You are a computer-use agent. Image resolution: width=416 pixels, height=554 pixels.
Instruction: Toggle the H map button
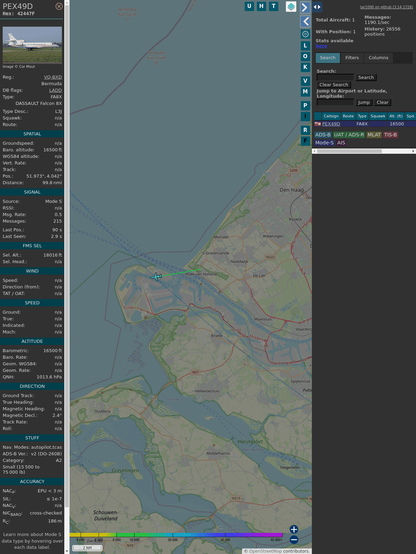pyautogui.click(x=261, y=6)
